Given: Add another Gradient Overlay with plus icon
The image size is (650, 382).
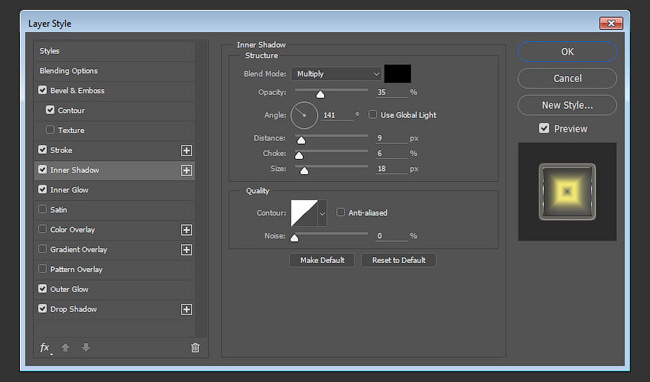Looking at the screenshot, I should pyautogui.click(x=187, y=250).
